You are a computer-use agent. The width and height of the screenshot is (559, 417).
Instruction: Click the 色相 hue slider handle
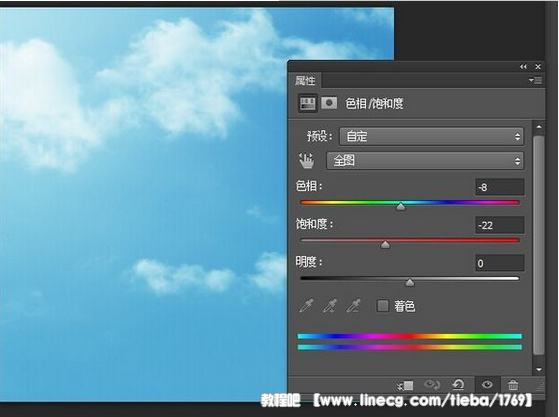coord(401,206)
